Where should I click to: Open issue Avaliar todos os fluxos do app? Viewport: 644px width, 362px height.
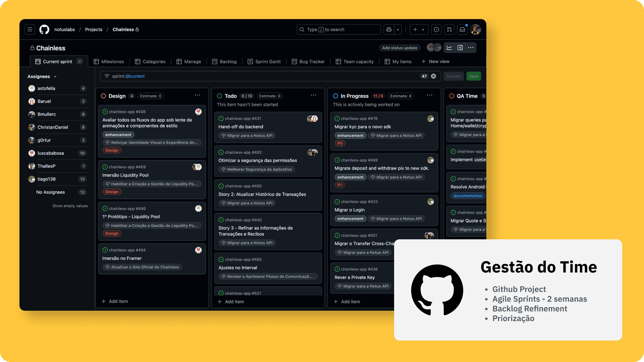(x=147, y=123)
